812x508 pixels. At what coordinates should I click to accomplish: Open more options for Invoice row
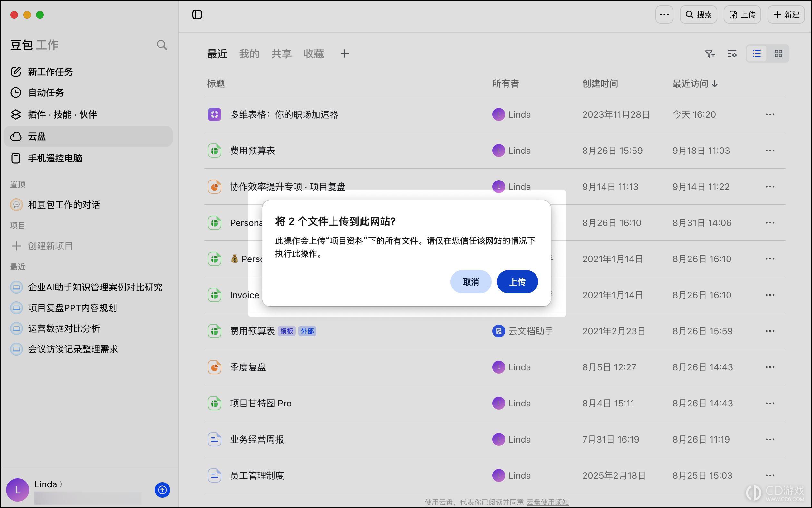coord(770,295)
